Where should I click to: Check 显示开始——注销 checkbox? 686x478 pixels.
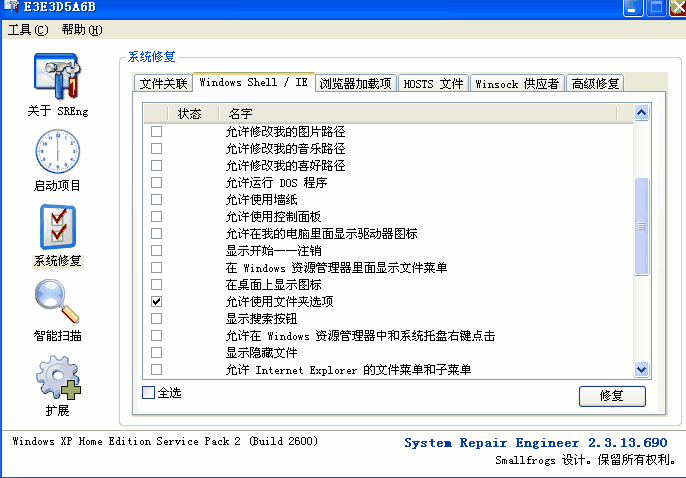click(156, 251)
